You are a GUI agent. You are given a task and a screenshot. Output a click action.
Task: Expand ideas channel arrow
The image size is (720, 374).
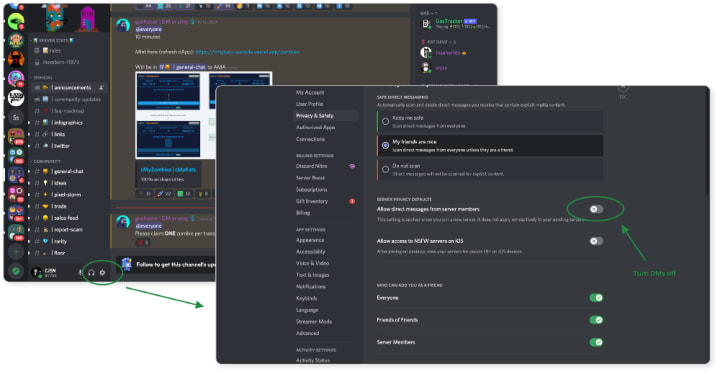pos(29,183)
